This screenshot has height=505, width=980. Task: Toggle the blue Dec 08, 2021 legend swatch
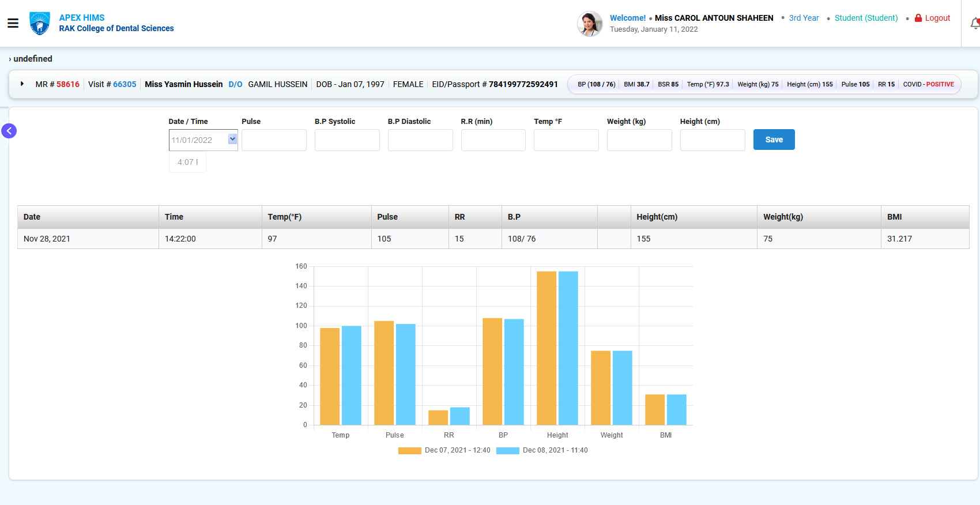click(507, 451)
